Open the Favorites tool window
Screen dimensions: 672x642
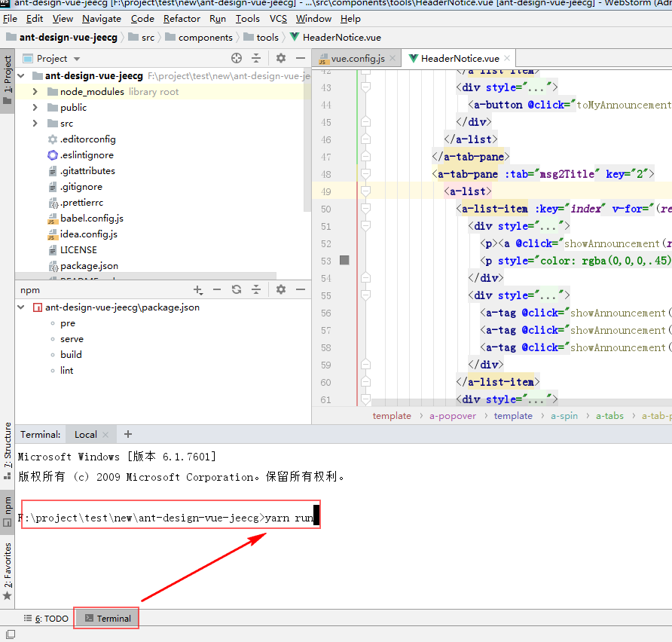coord(7,561)
